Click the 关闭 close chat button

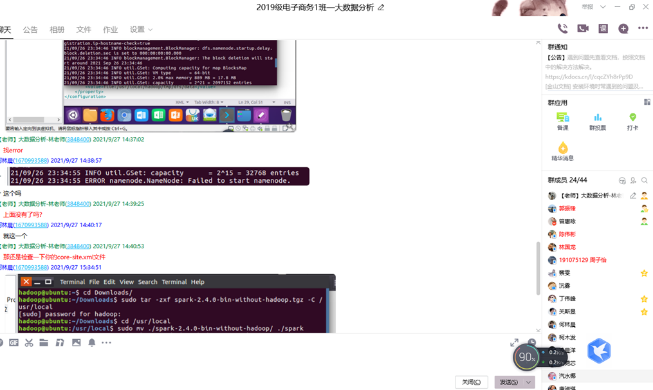(x=471, y=382)
